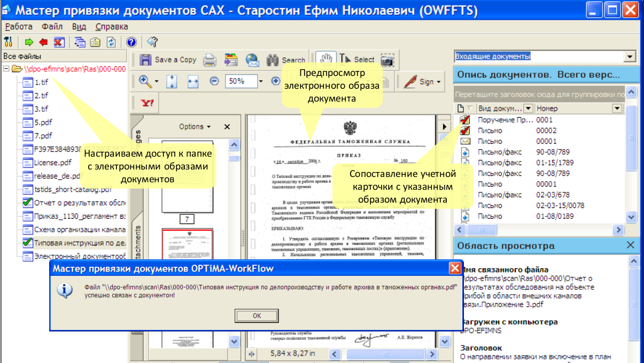644x363 pixels.
Task: Click the red X delete-link icon
Action: point(59,42)
